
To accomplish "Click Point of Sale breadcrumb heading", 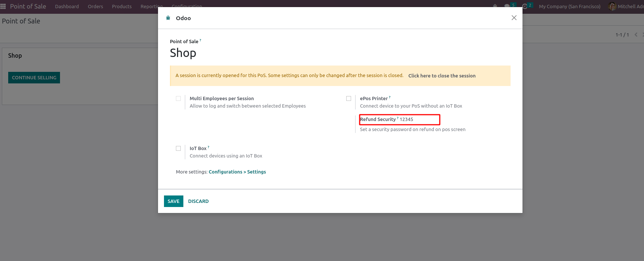I will coord(21,21).
